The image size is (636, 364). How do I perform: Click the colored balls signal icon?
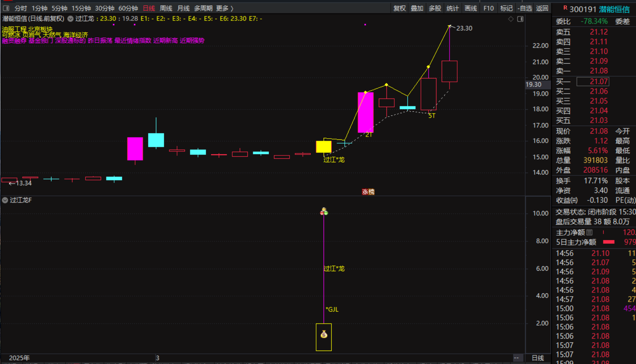pyautogui.click(x=324, y=211)
